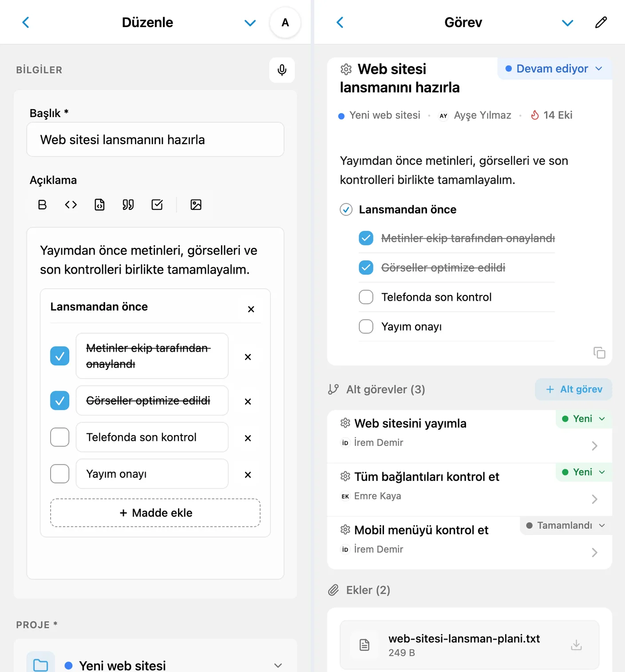Uncheck 'Görseller optimize edildi' in task view
The height and width of the screenshot is (672, 625).
click(366, 267)
